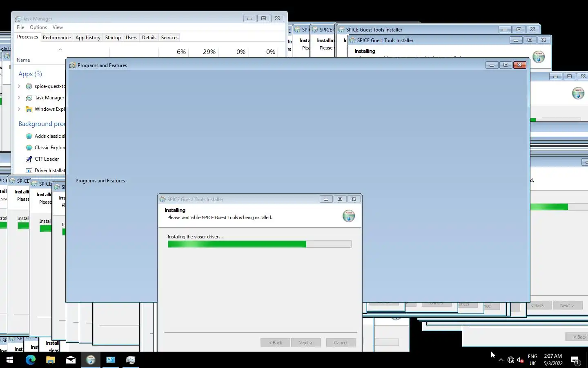Click the front SPICE installer title bar icon
The width and height of the screenshot is (588, 368).
click(x=163, y=200)
